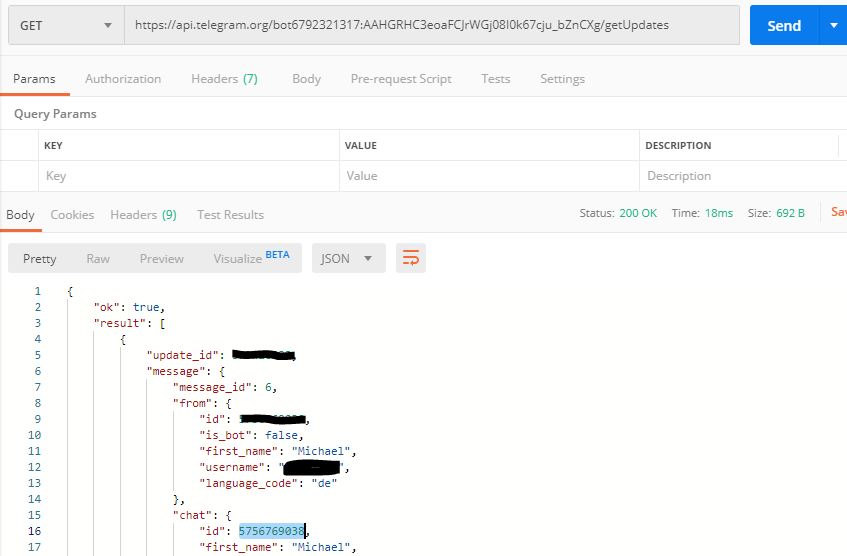Select the response Body tab
This screenshot has width=847, height=556.
coord(21,215)
